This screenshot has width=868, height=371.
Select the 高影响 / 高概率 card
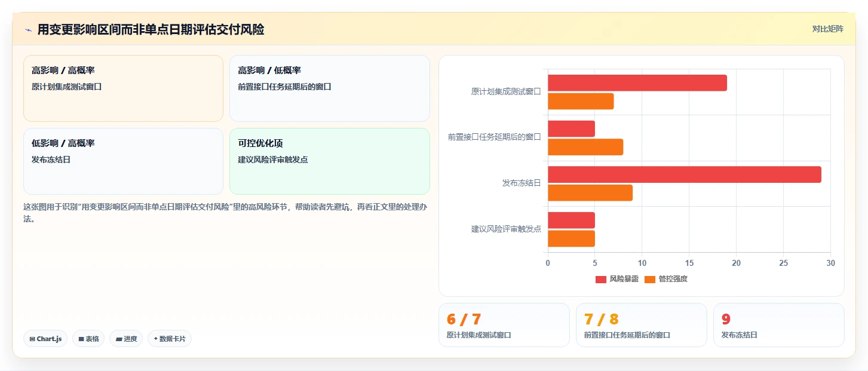[123, 88]
